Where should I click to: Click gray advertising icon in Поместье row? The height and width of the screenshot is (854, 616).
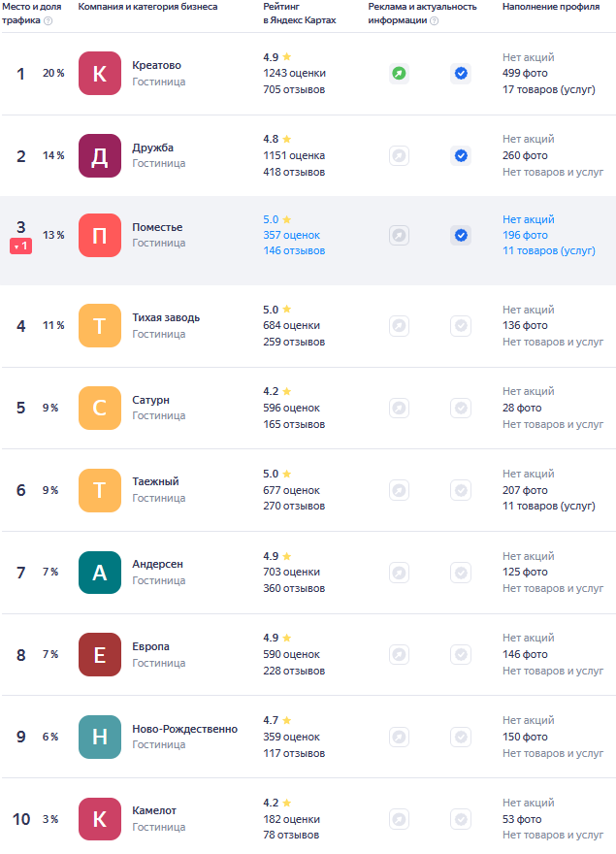[x=400, y=235]
